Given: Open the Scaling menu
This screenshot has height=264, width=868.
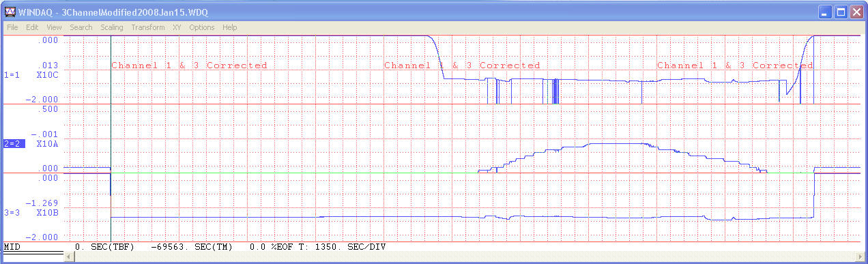Looking at the screenshot, I should (x=112, y=27).
